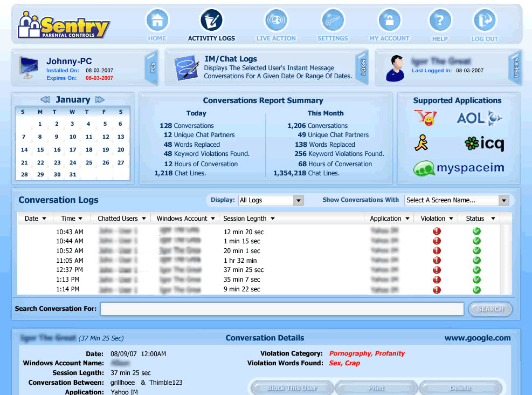Click the Johnny-PC monitor icon
Screen dimensions: 532x395
click(29, 67)
